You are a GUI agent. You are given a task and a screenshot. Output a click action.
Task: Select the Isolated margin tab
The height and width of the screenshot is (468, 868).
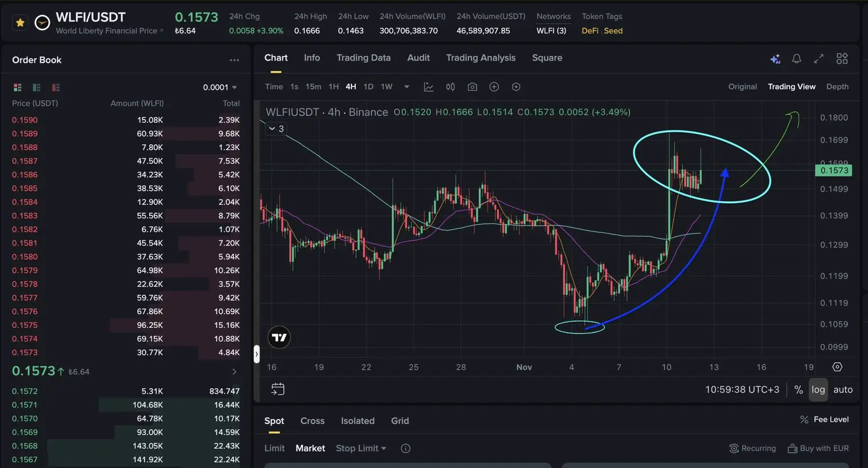tap(358, 421)
